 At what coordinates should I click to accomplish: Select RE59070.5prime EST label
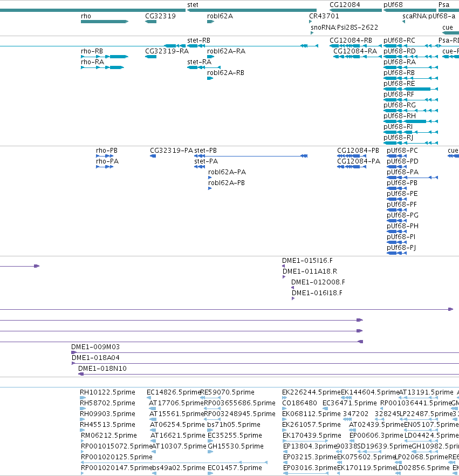[227, 392]
